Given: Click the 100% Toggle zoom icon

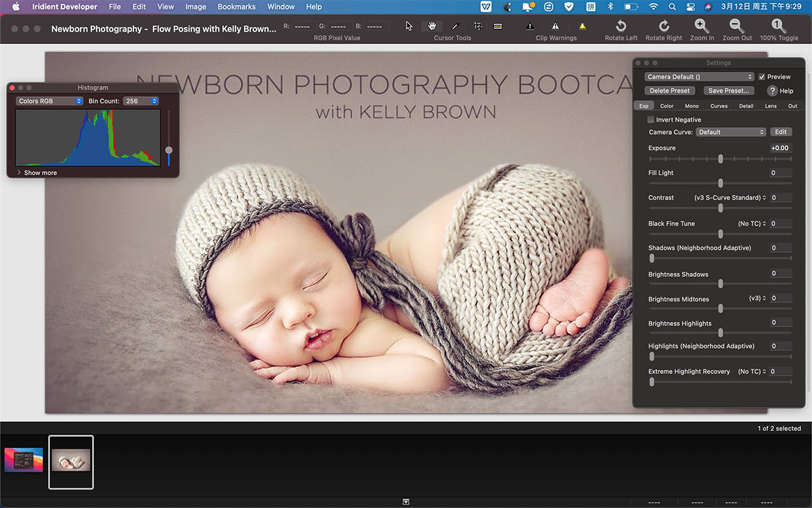Looking at the screenshot, I should coord(778,26).
